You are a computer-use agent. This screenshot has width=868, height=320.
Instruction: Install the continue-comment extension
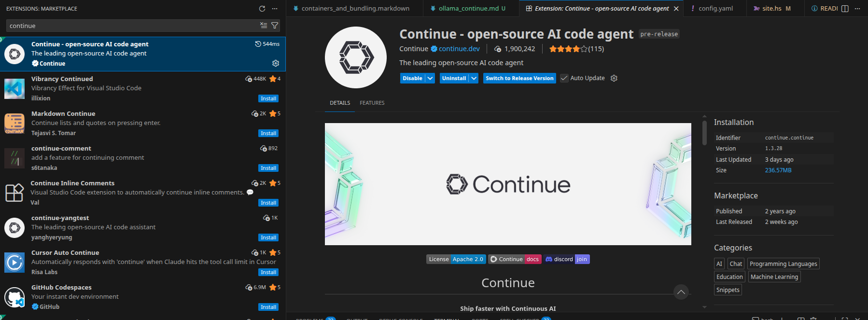point(268,168)
